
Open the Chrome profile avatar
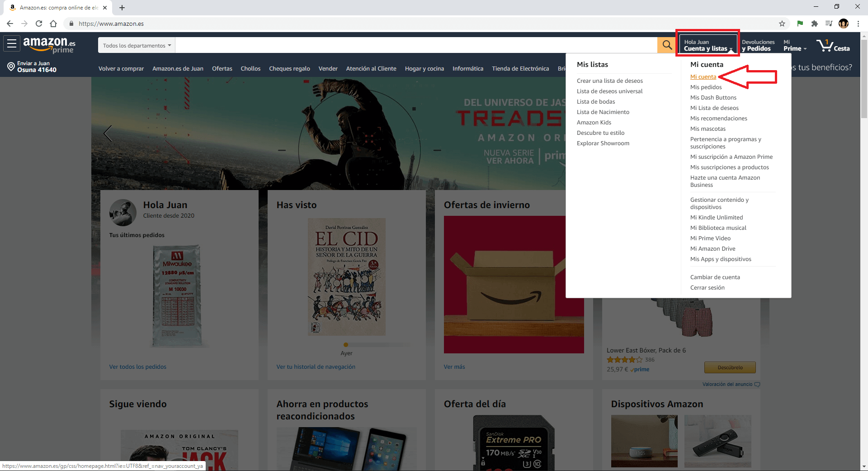844,24
